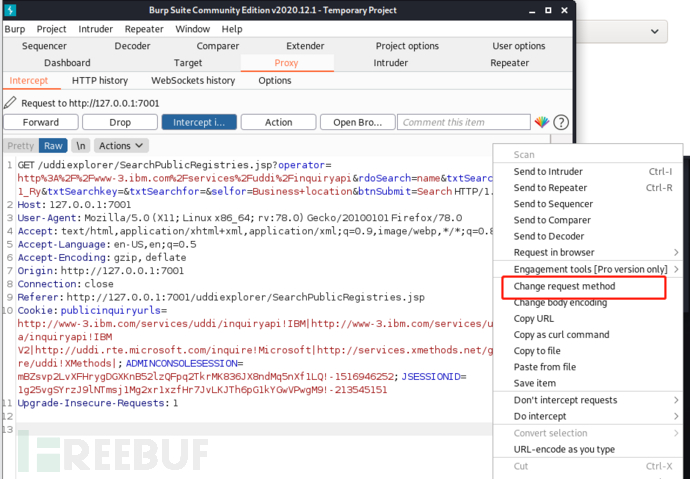This screenshot has width=690, height=479.
Task: Switch to the Extender tab
Action: [305, 46]
